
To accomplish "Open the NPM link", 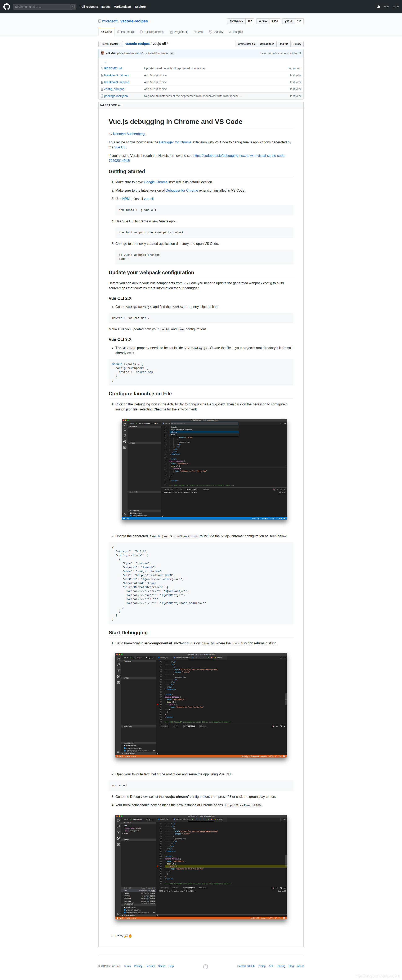I will [x=126, y=199].
